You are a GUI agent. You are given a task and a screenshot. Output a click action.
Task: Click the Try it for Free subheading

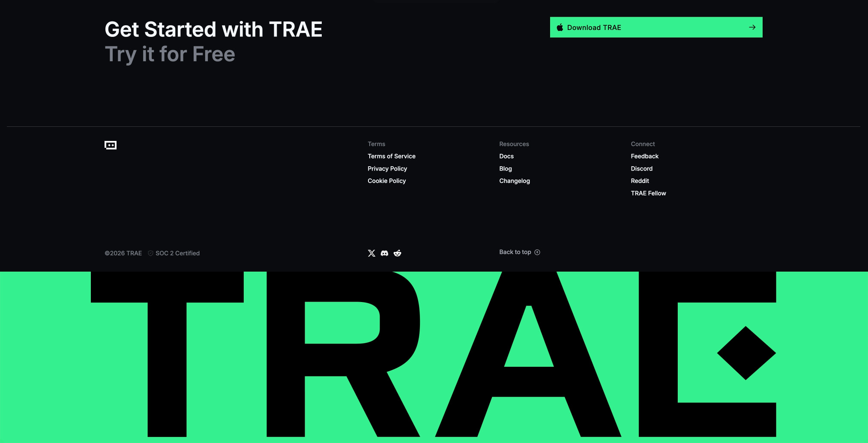(170, 54)
